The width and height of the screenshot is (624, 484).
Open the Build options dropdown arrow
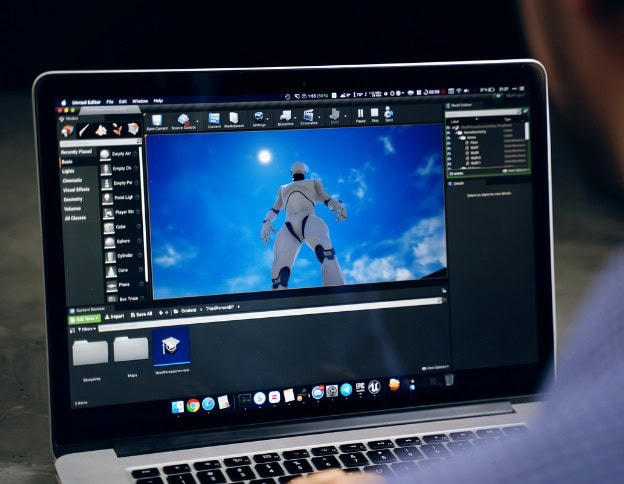pyautogui.click(x=345, y=116)
